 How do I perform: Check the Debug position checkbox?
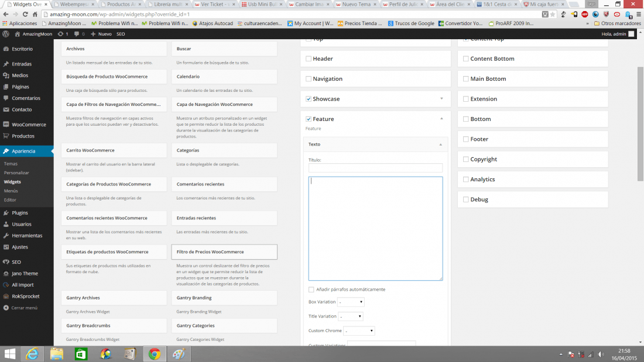(x=466, y=199)
